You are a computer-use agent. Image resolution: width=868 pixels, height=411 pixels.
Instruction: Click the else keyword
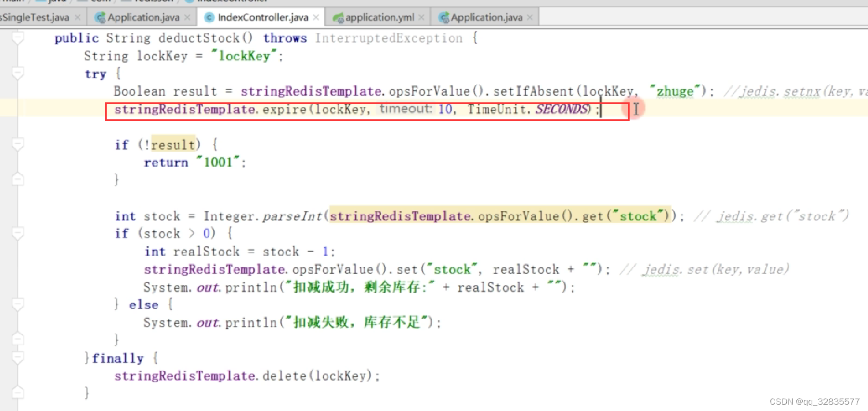[144, 304]
